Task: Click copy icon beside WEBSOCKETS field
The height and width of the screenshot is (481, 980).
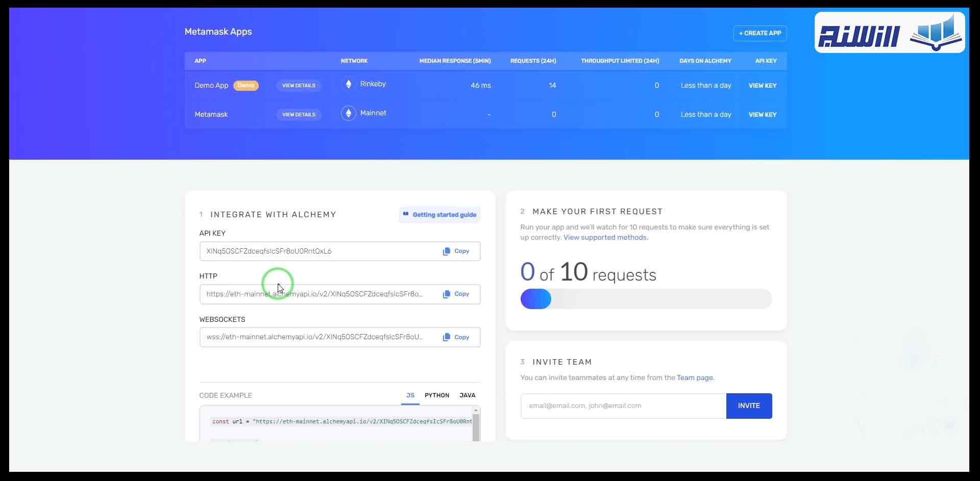Action: [x=447, y=337]
